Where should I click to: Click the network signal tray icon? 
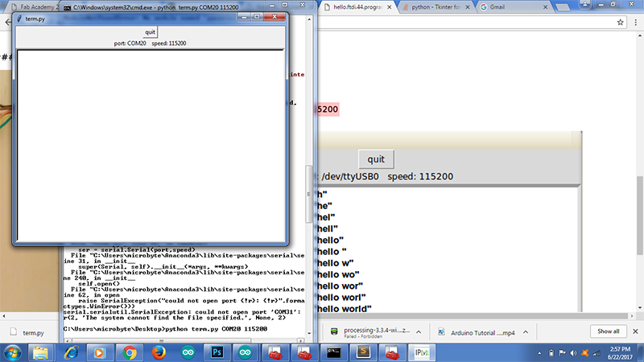tap(597, 353)
